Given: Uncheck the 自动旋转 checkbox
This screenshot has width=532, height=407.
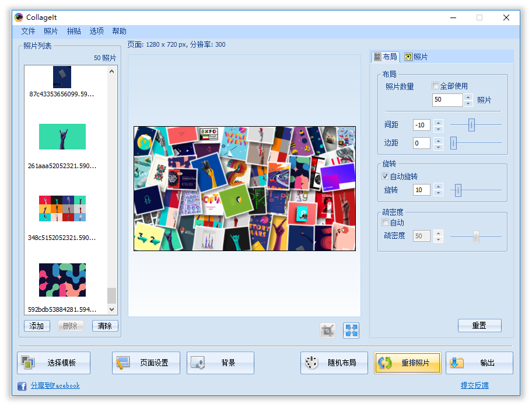Looking at the screenshot, I should [x=385, y=176].
